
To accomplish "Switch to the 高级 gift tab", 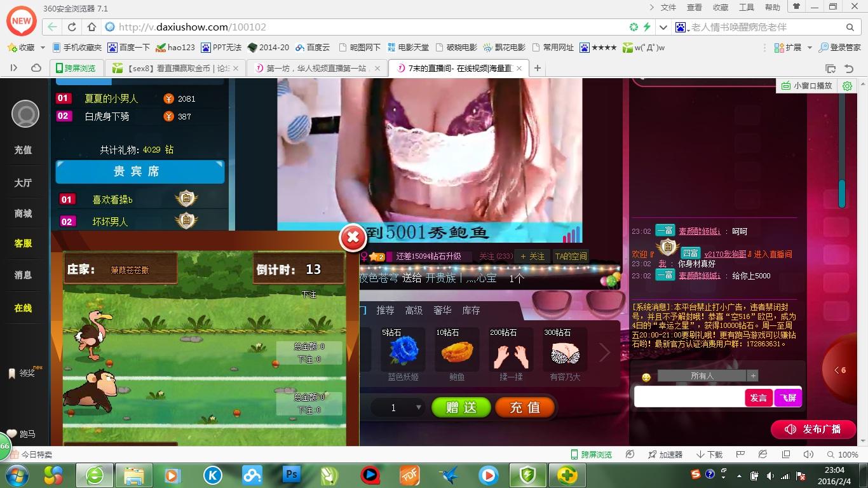I will (x=414, y=310).
